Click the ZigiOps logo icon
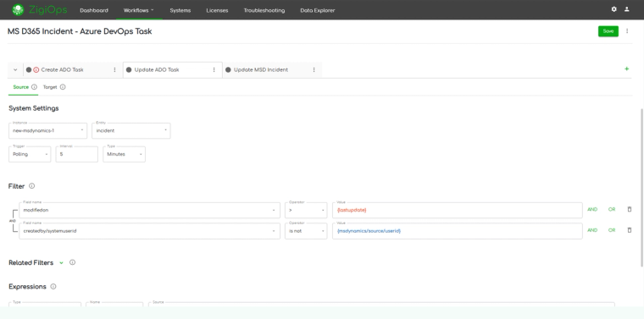The width and height of the screenshot is (644, 319). (18, 10)
